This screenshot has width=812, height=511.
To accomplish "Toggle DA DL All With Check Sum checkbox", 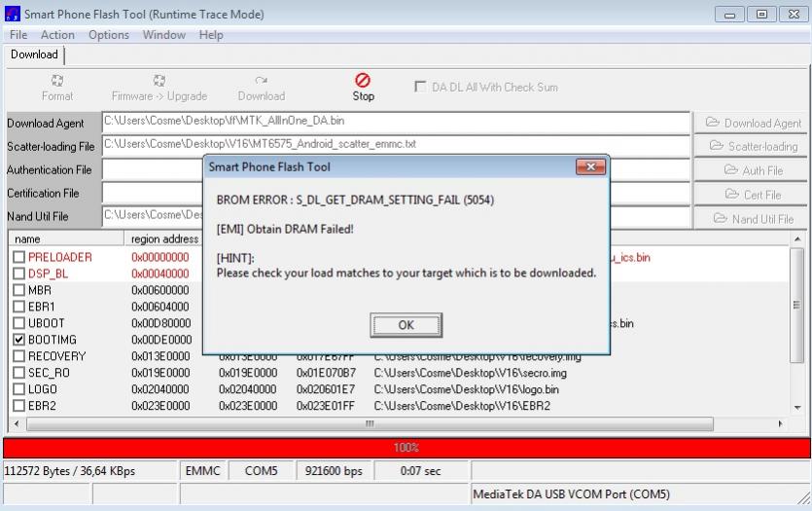I will pos(420,87).
